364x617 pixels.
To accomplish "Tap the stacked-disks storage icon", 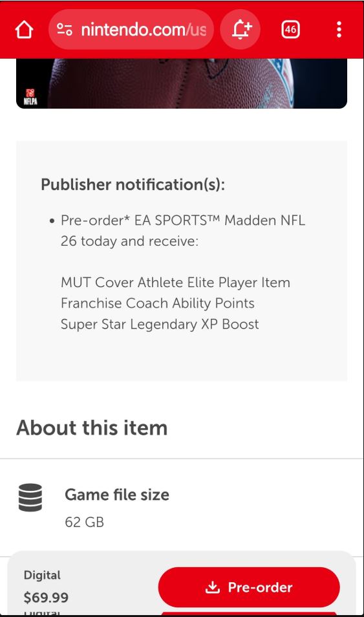I will (x=30, y=498).
